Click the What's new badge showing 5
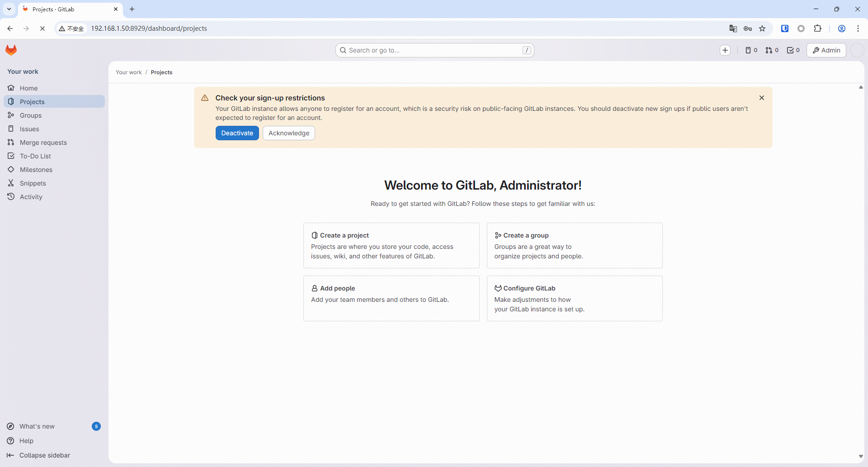The height and width of the screenshot is (467, 868). click(x=96, y=426)
